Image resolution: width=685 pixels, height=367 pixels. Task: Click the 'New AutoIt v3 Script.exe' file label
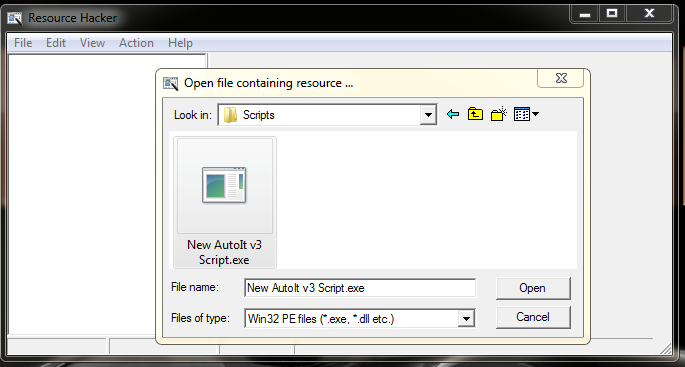[x=225, y=252]
